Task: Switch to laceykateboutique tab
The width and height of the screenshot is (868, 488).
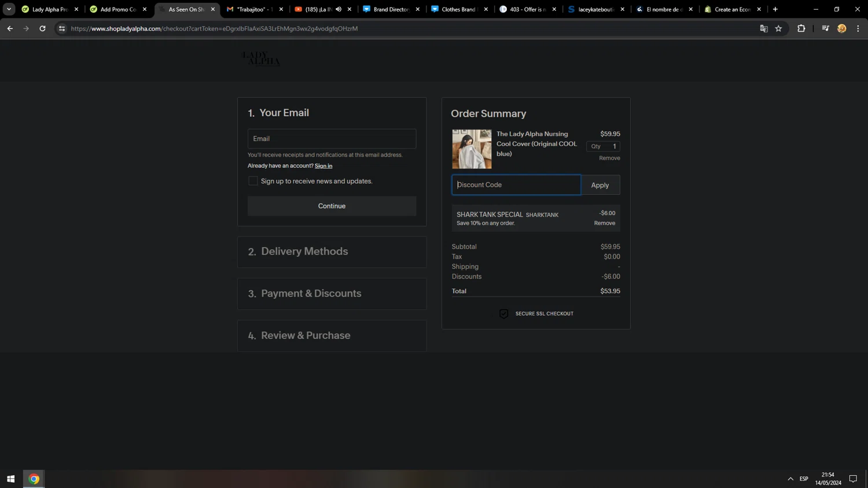Action: 595,9
